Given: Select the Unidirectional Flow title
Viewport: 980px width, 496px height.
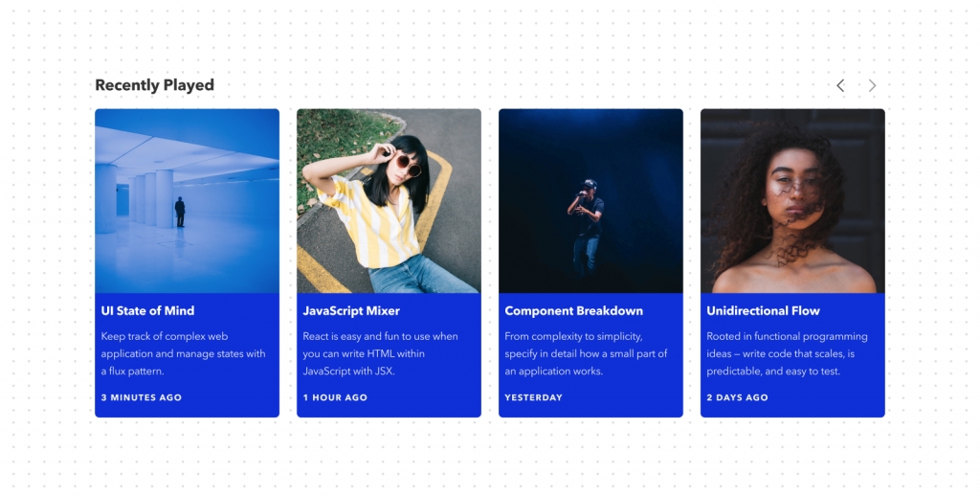Looking at the screenshot, I should coord(763,311).
